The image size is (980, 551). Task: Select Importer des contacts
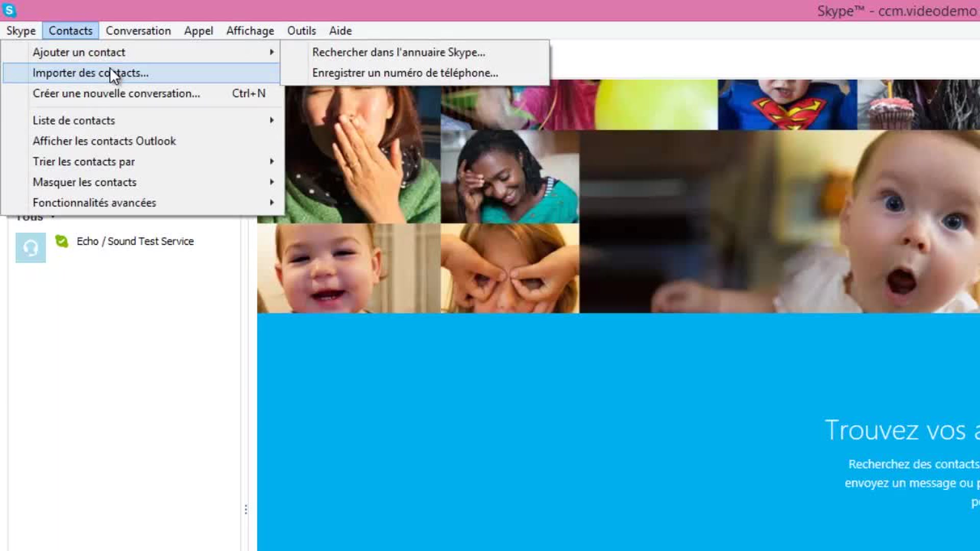click(90, 73)
